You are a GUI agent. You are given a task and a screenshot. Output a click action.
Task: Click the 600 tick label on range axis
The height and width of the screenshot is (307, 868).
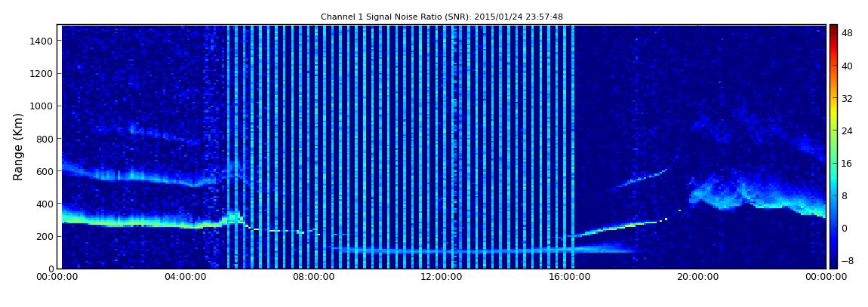click(x=45, y=171)
